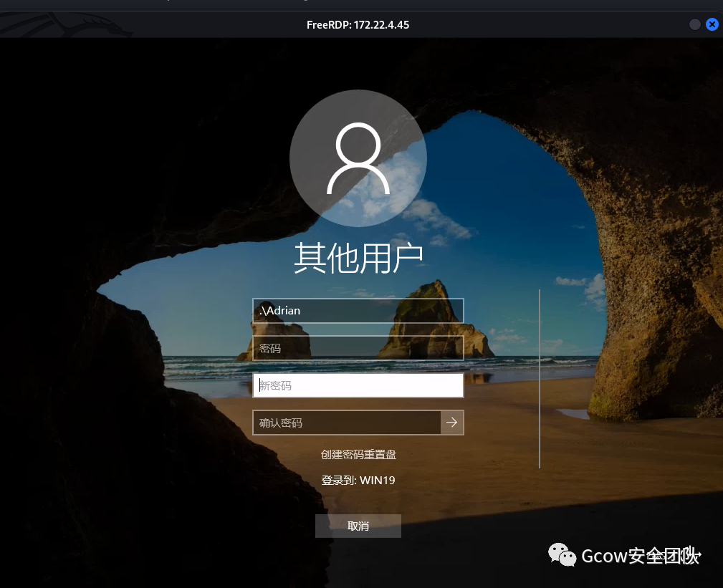Click the dark round button beside close

[x=694, y=24]
